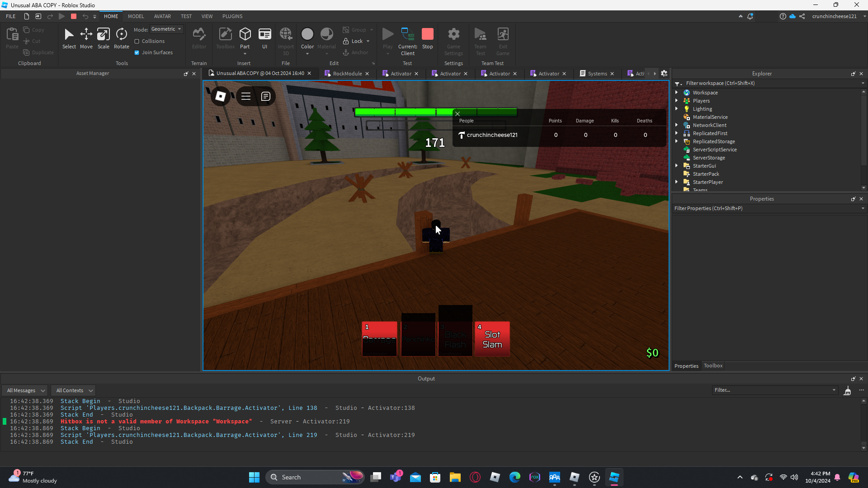
Task: Open Game Settings
Action: tap(453, 41)
